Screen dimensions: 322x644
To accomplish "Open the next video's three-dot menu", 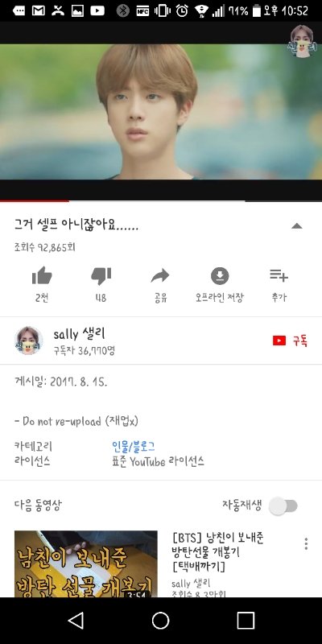I will click(x=306, y=543).
